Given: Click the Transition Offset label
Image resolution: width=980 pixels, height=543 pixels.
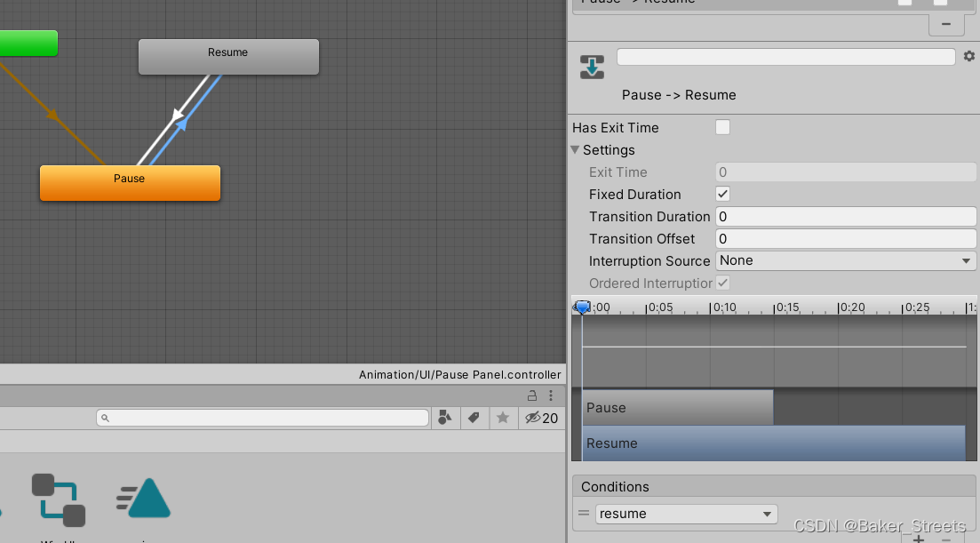Looking at the screenshot, I should [x=641, y=239].
